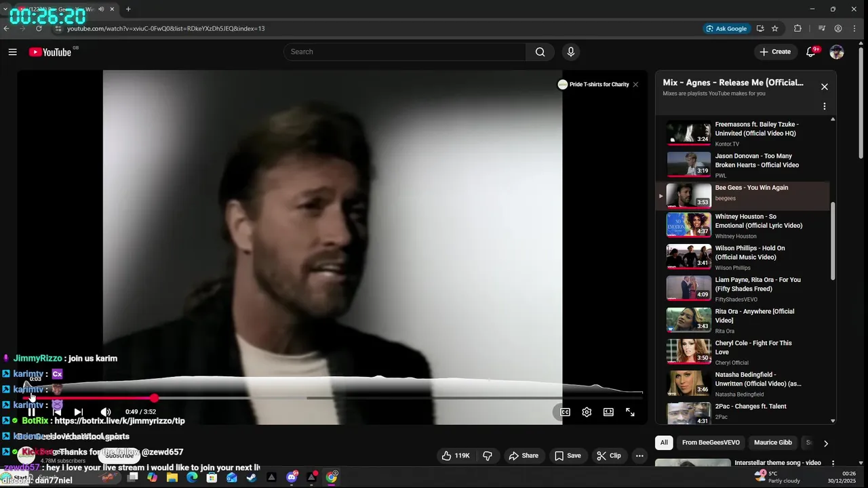Image resolution: width=868 pixels, height=488 pixels.
Task: Open File Explorer from the taskbar
Action: click(172, 478)
